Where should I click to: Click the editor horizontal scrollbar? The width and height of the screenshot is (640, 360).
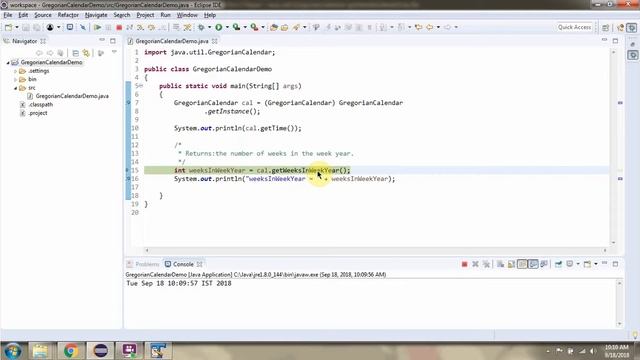[376, 250]
